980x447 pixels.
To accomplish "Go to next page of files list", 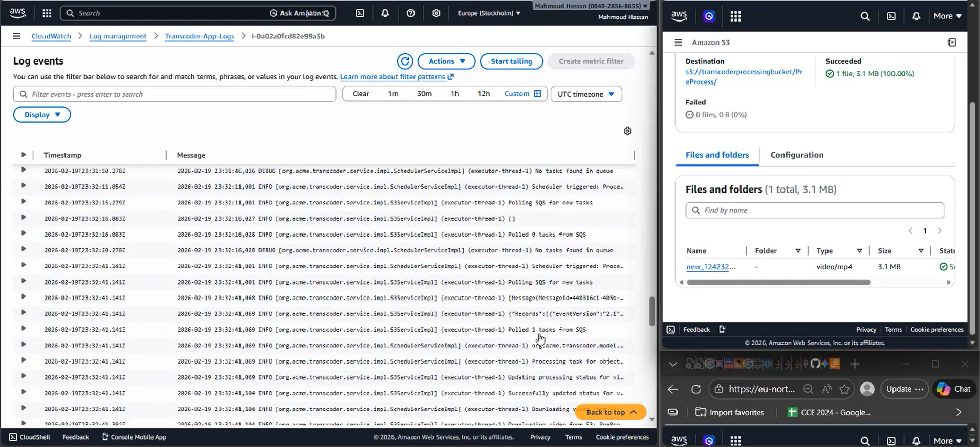I will 940,231.
